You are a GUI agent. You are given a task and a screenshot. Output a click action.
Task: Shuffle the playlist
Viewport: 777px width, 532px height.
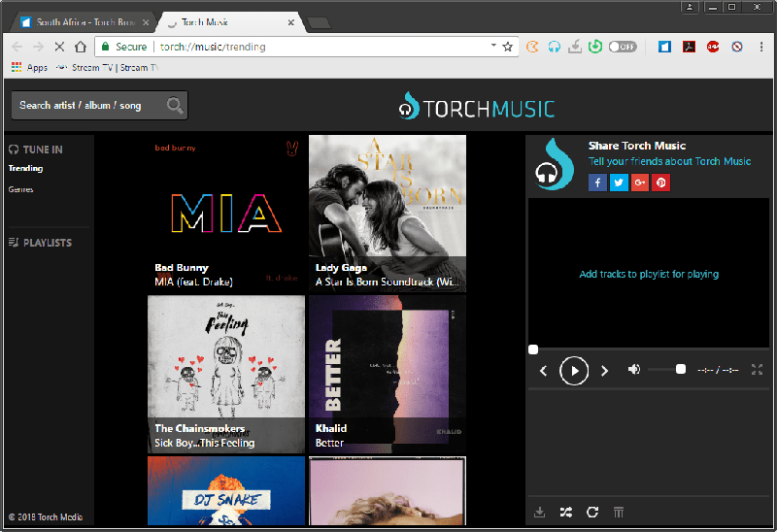pos(566,512)
